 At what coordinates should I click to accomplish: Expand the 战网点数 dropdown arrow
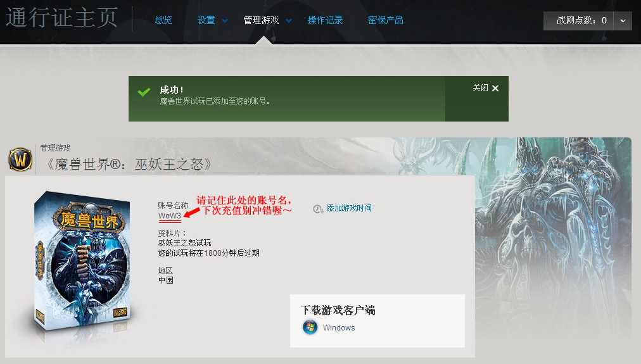[x=623, y=20]
